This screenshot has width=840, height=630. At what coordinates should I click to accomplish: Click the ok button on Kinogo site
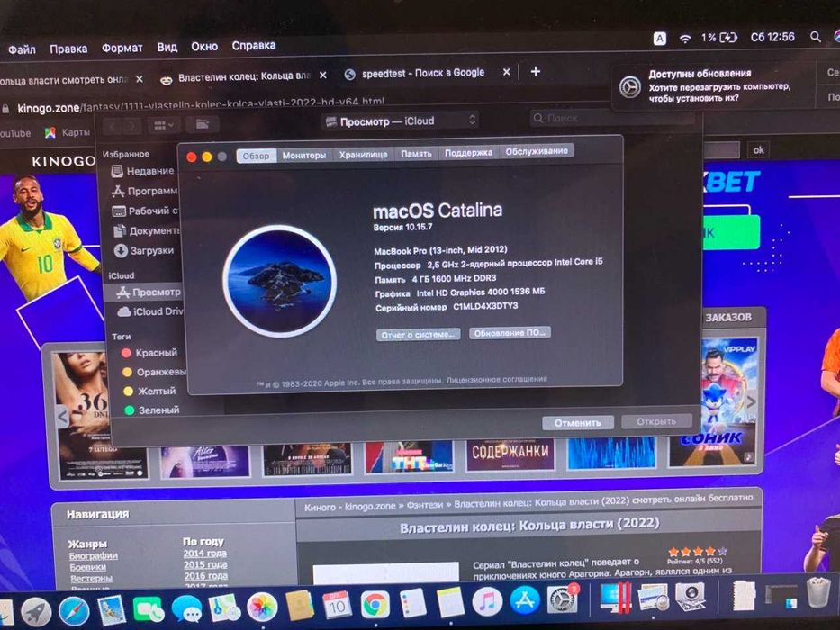(758, 150)
